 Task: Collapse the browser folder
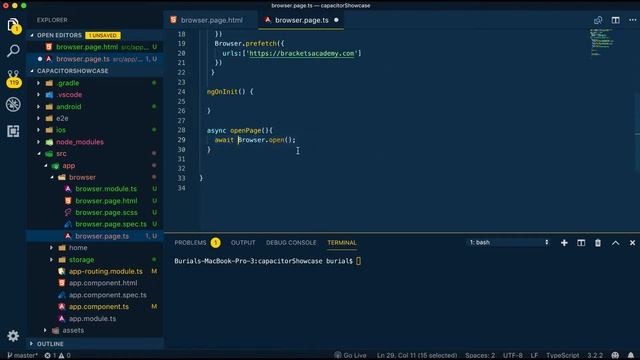pyautogui.click(x=82, y=178)
